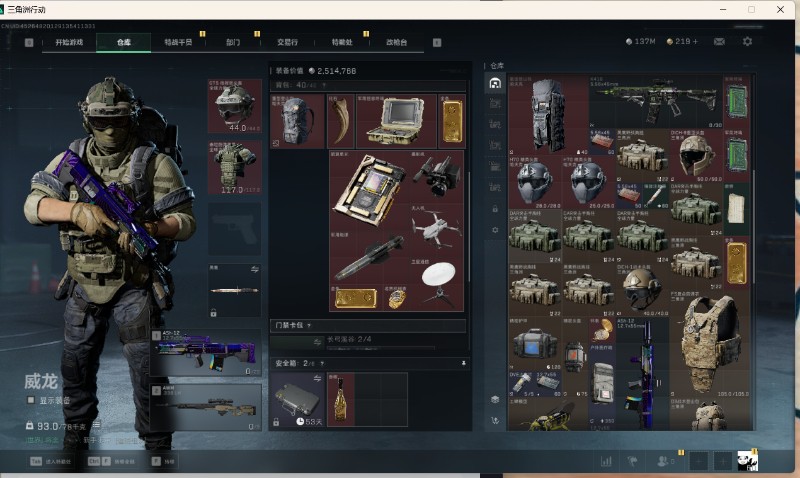Open the mail envelope icon

point(719,41)
